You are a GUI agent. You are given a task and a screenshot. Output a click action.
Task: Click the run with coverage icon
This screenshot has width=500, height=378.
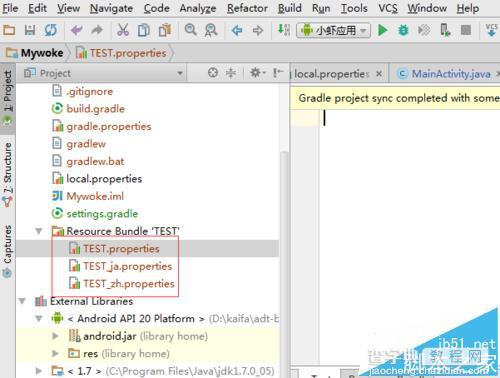[424, 30]
